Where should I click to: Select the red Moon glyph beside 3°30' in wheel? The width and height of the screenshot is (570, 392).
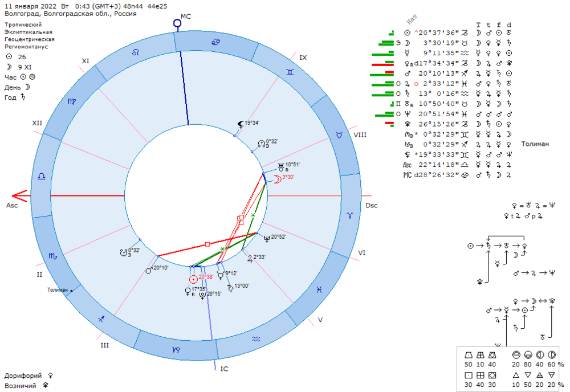pyautogui.click(x=278, y=179)
